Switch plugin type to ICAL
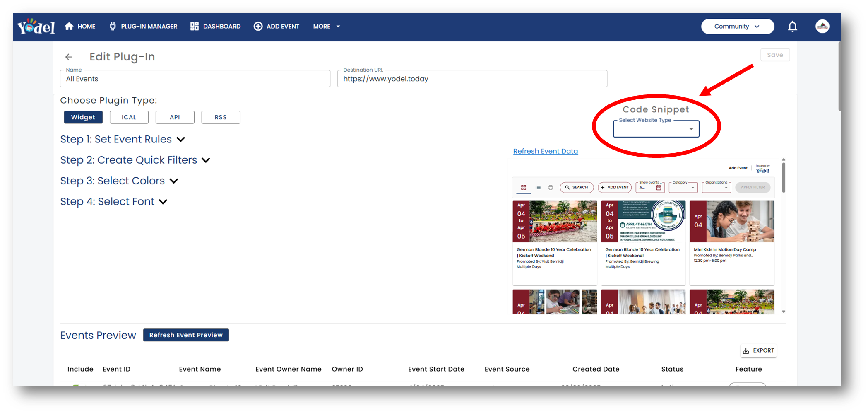 coord(129,117)
